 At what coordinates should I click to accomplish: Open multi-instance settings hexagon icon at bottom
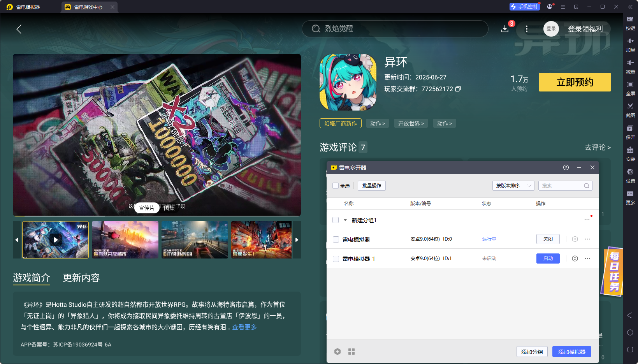pos(337,352)
